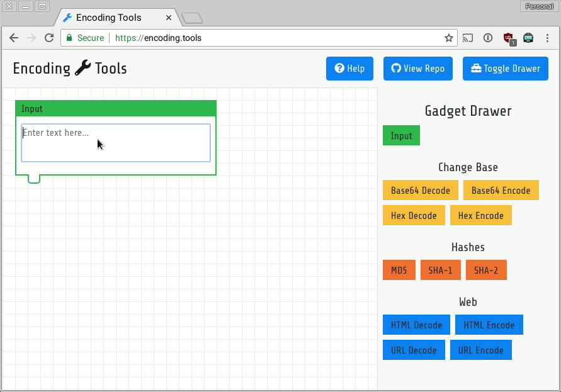The image size is (561, 392).
Task: Choose the Hex Decode gadget
Action: point(414,215)
